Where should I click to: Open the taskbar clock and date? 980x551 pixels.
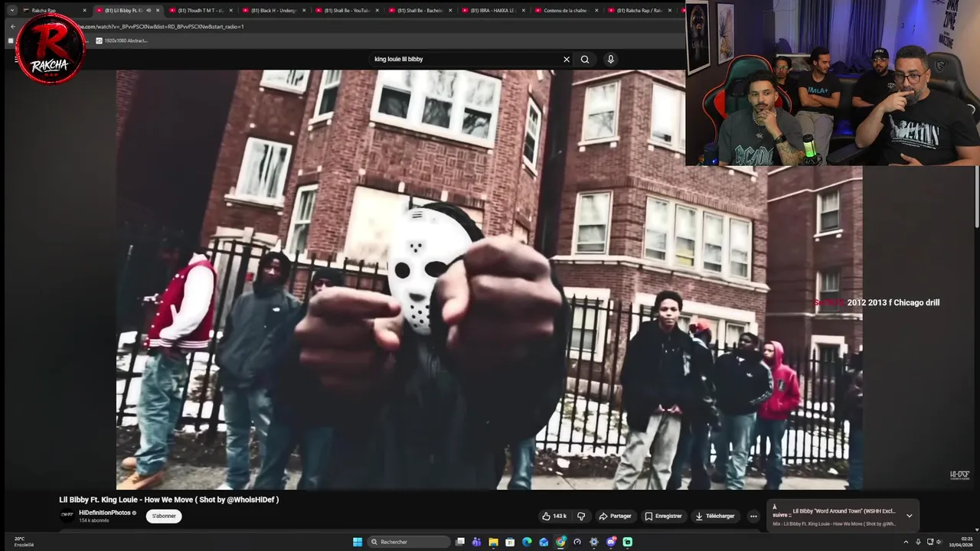point(961,542)
